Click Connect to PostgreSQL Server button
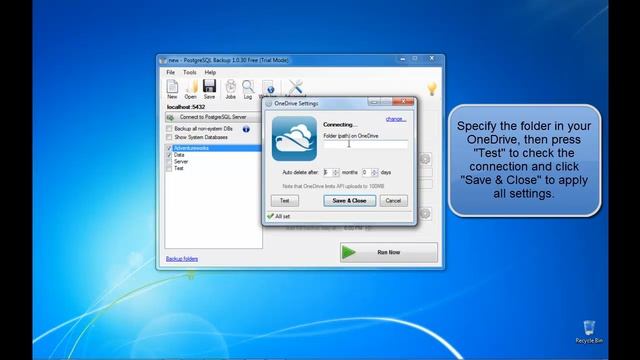The image size is (640, 360). (213, 117)
